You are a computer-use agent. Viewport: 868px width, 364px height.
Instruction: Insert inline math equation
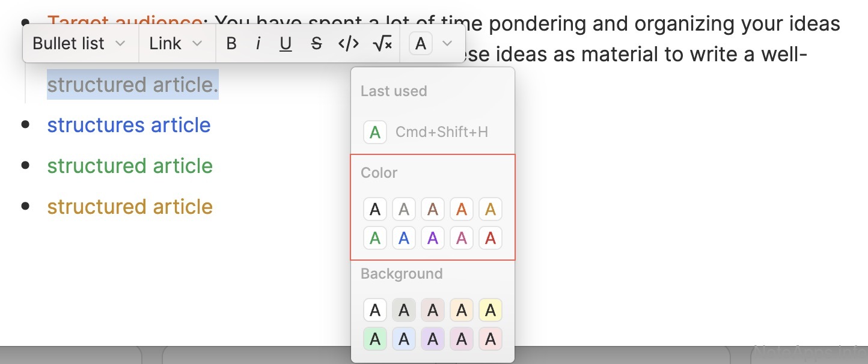point(382,44)
